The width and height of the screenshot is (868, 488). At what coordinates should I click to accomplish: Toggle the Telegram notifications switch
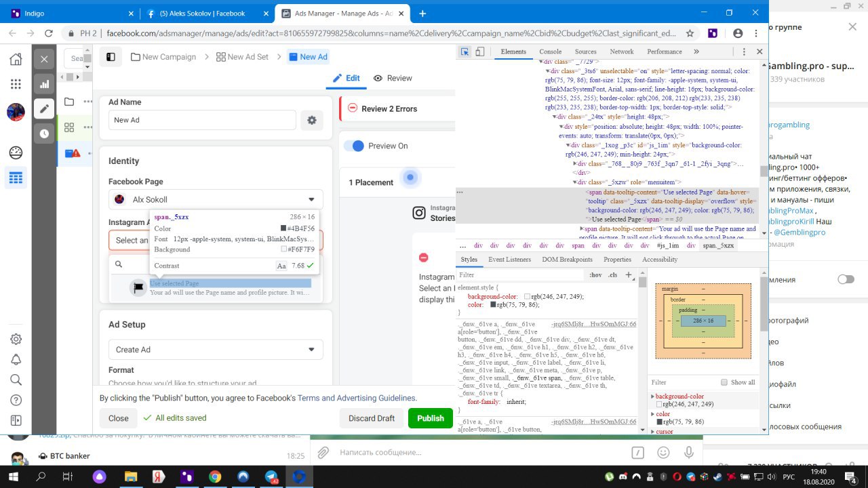pyautogui.click(x=846, y=279)
